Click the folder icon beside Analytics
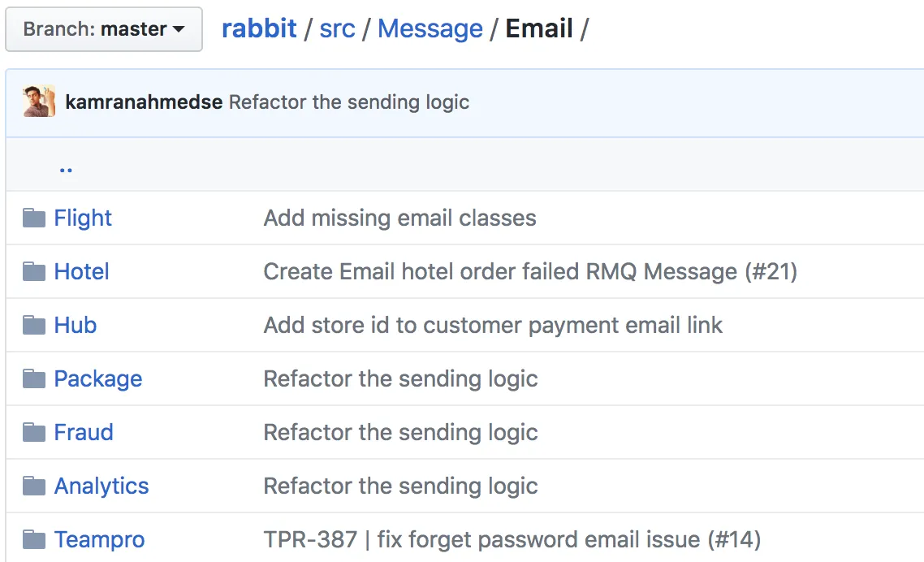Viewport: 924px width, 562px height. tap(35, 485)
